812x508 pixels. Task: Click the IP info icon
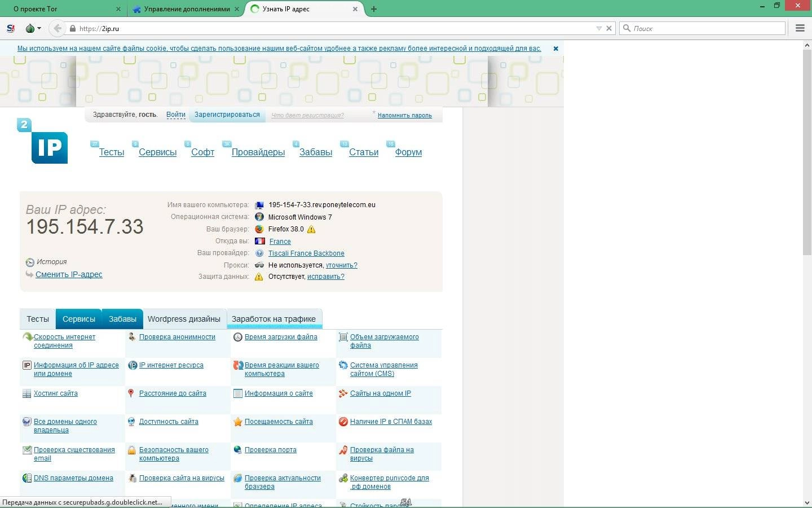coord(27,365)
